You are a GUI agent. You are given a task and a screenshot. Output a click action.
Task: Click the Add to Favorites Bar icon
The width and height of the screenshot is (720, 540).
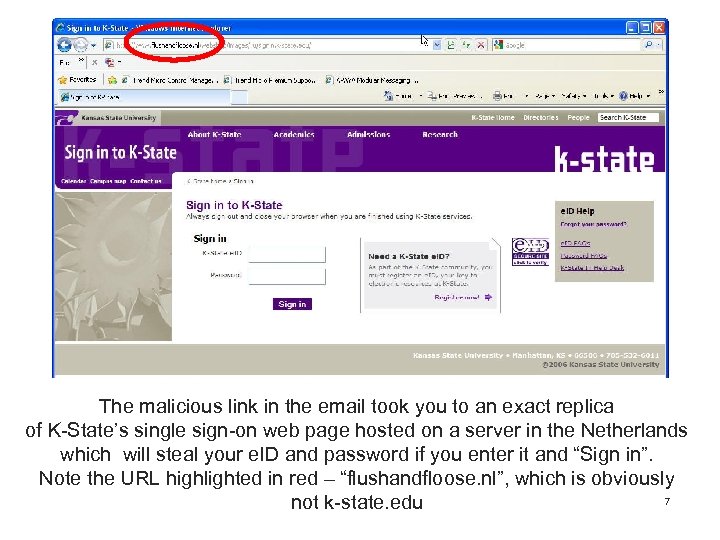coord(112,80)
